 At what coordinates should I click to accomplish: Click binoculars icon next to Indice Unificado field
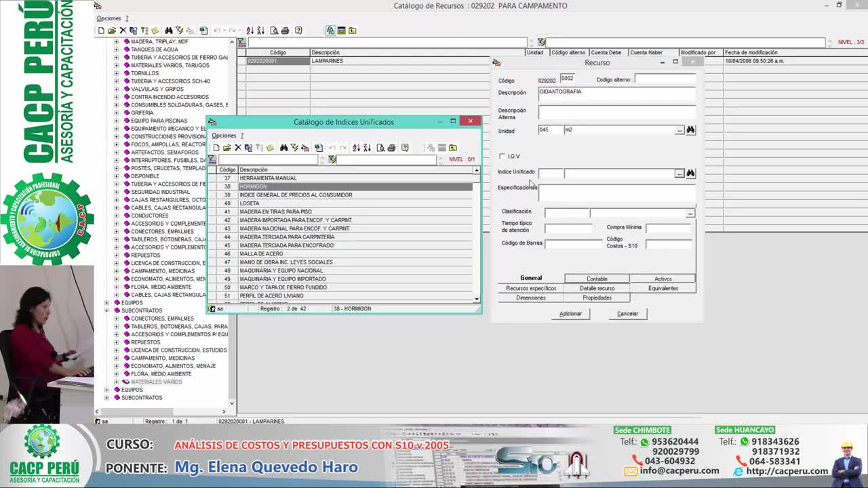690,174
